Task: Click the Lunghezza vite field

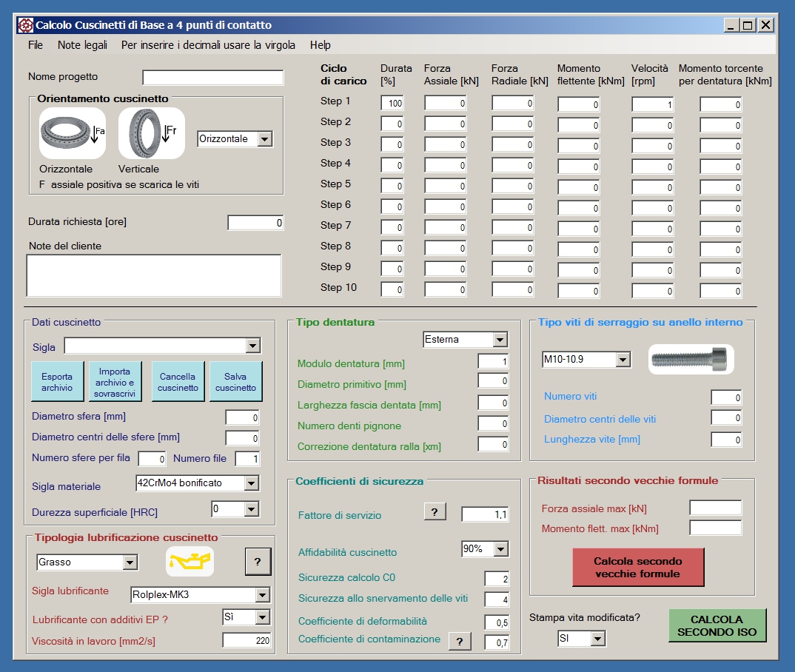Action: point(727,440)
